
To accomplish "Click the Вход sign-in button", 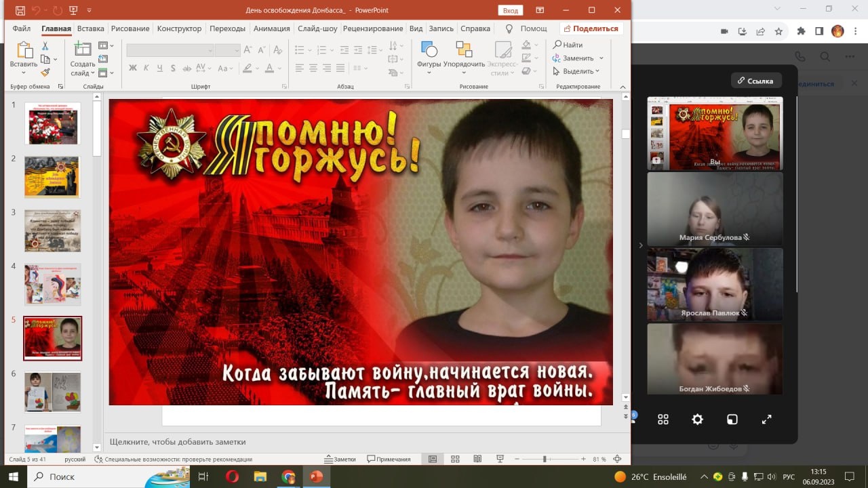I will [511, 10].
